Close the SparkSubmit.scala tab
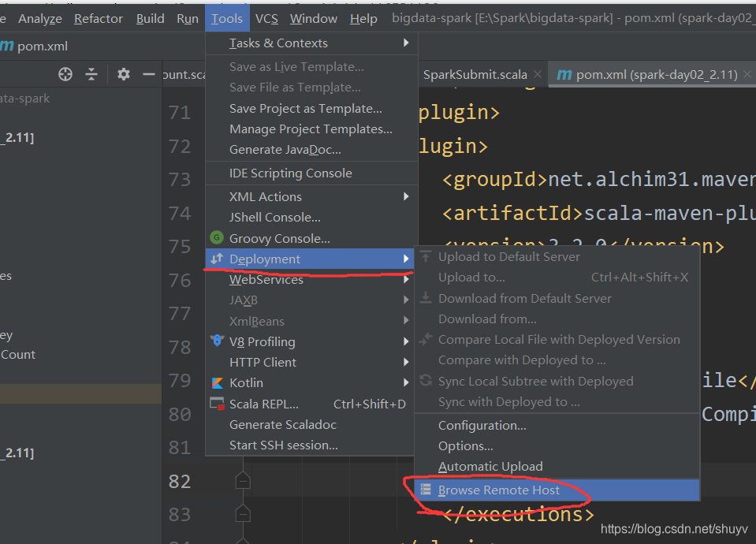 (538, 74)
